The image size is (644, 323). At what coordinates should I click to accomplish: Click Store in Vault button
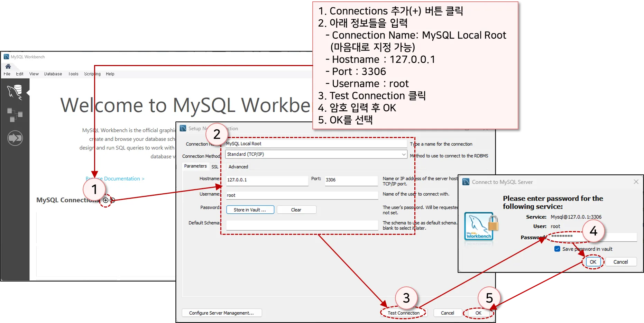pos(250,210)
